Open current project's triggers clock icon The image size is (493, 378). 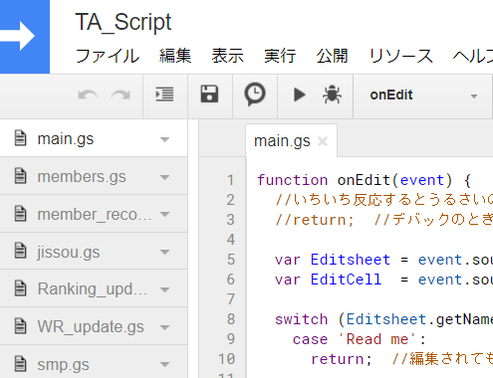click(x=255, y=95)
